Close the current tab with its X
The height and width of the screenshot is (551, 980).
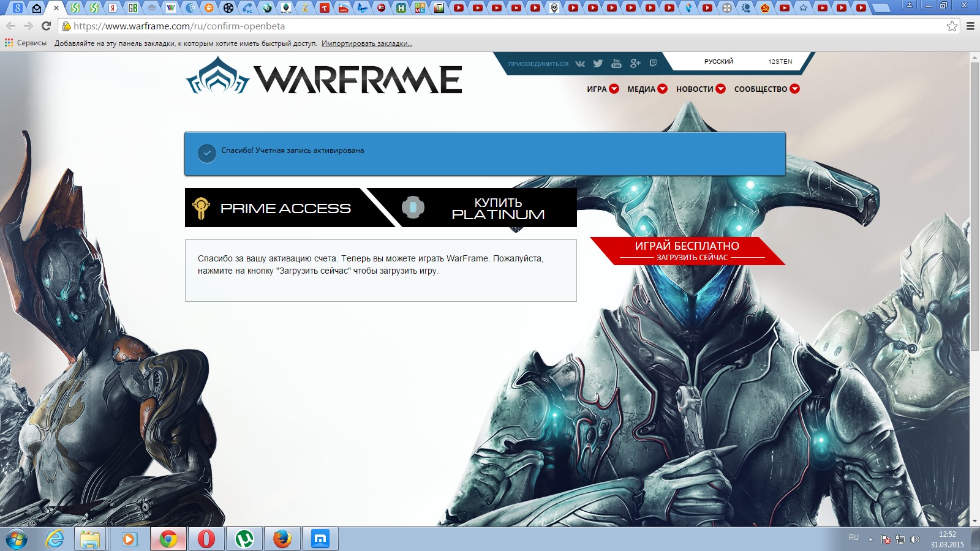pyautogui.click(x=56, y=8)
